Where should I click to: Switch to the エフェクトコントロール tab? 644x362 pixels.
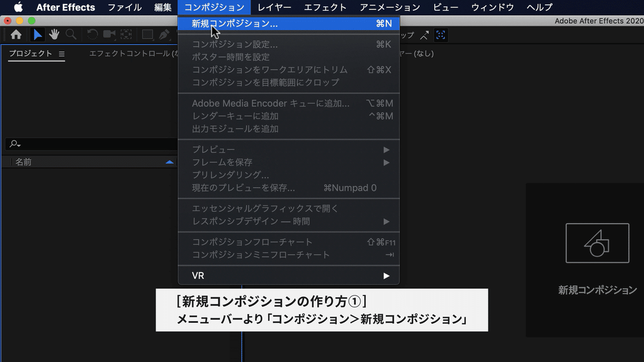click(133, 54)
